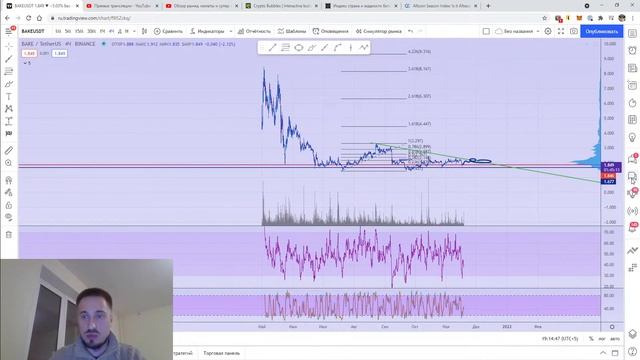Viewport: 640px width, 360px height.
Task: Select ellipse in favorites drawing toolbar
Action: tap(298, 48)
